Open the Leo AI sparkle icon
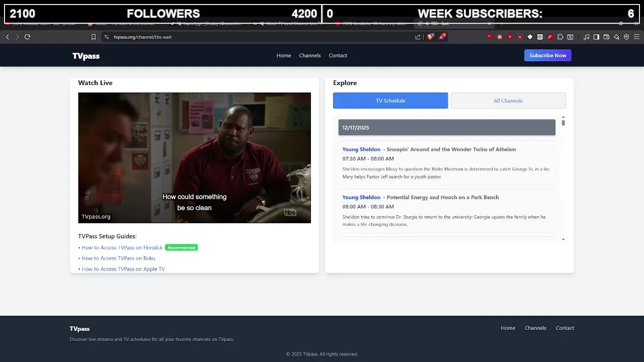The width and height of the screenshot is (644, 362). (x=616, y=37)
